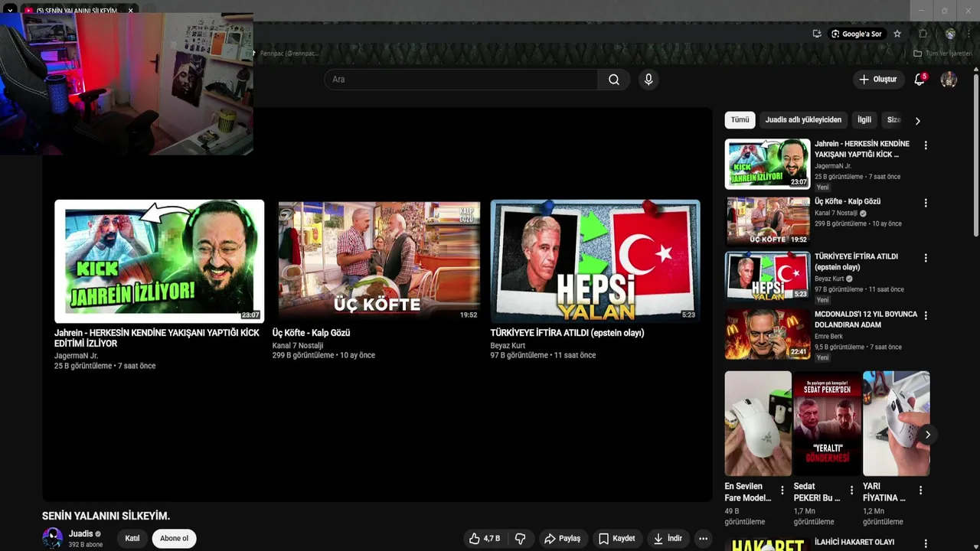
Task: Open Üç Köfte end-screen video thumbnail
Action: [379, 261]
